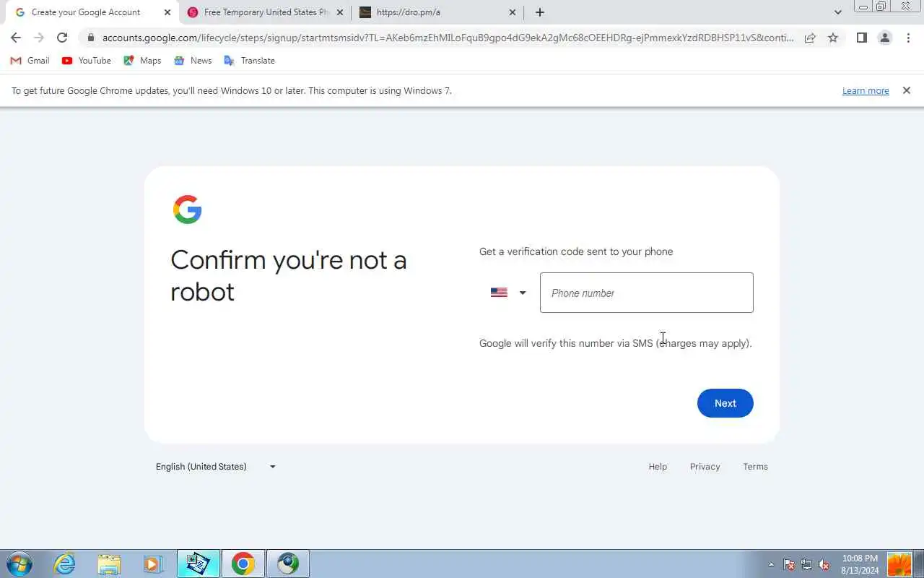The image size is (924, 578).
Task: Open the share page icon in address bar
Action: point(810,38)
